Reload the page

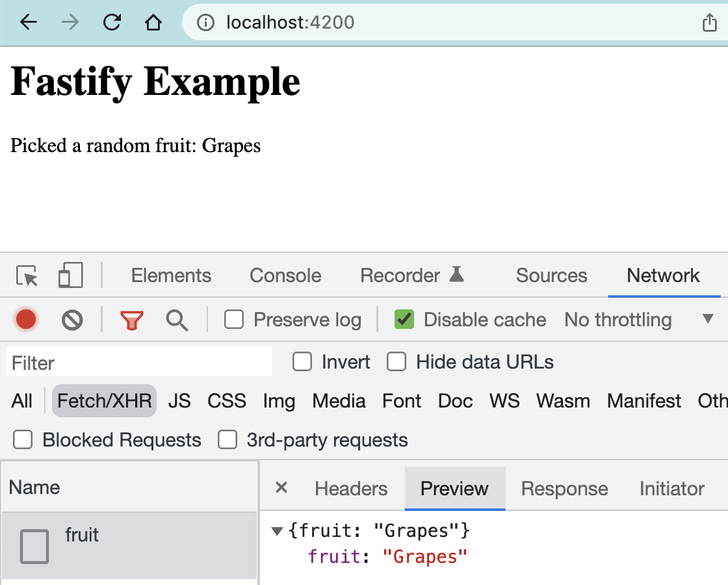click(112, 22)
